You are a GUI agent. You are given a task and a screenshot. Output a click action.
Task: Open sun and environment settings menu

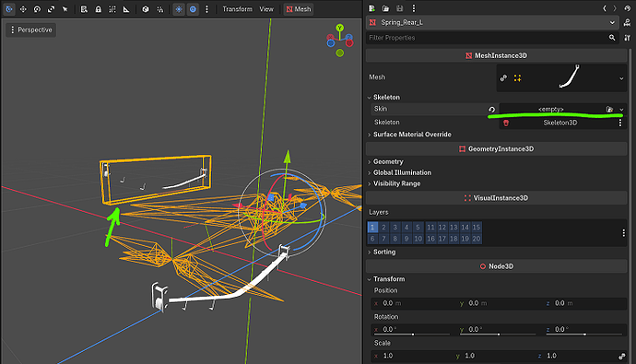coord(206,9)
